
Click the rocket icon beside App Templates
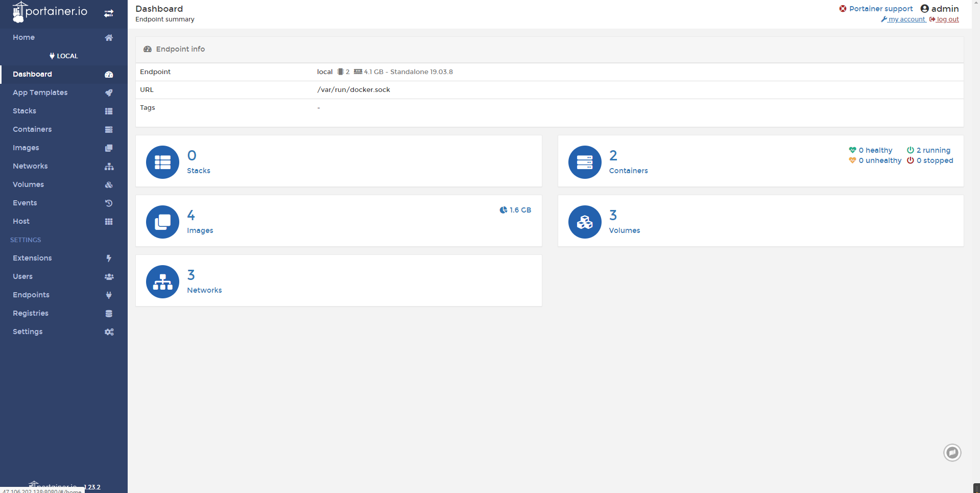coord(109,92)
